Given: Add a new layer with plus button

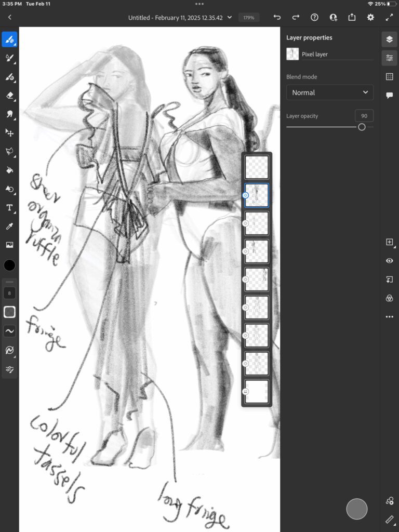Looking at the screenshot, I should point(390,242).
